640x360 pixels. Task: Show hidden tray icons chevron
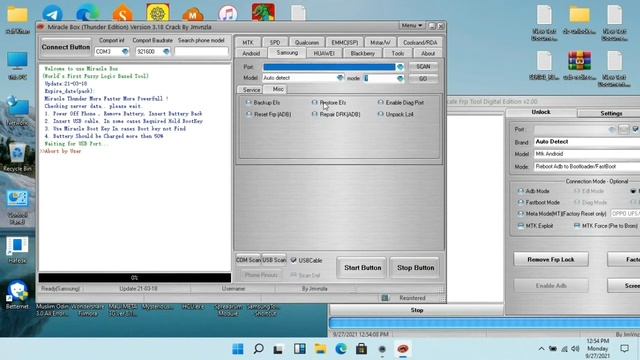541,349
